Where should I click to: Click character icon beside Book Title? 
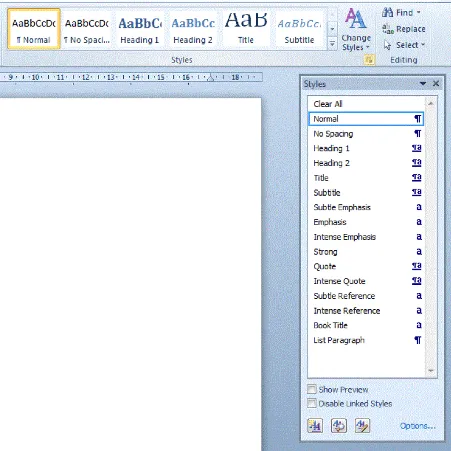[419, 325]
